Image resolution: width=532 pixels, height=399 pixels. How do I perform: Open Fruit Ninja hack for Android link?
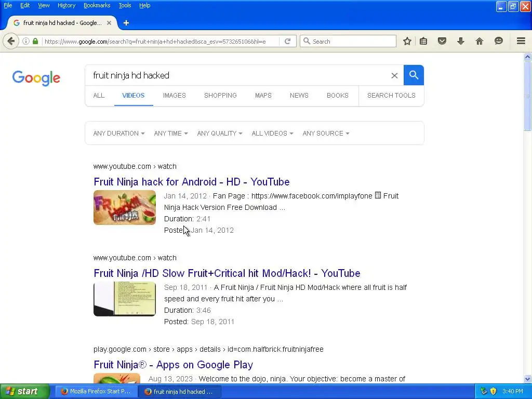[x=192, y=182]
